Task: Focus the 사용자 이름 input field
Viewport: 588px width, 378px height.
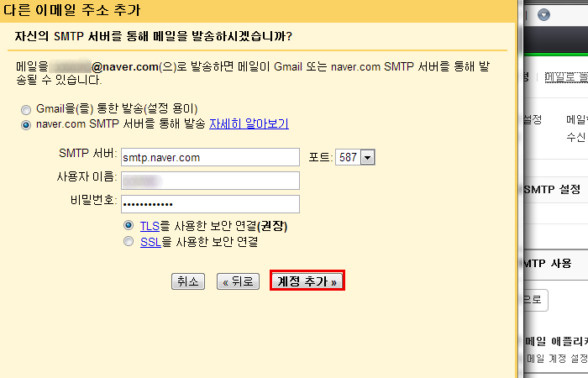Action: pos(210,181)
